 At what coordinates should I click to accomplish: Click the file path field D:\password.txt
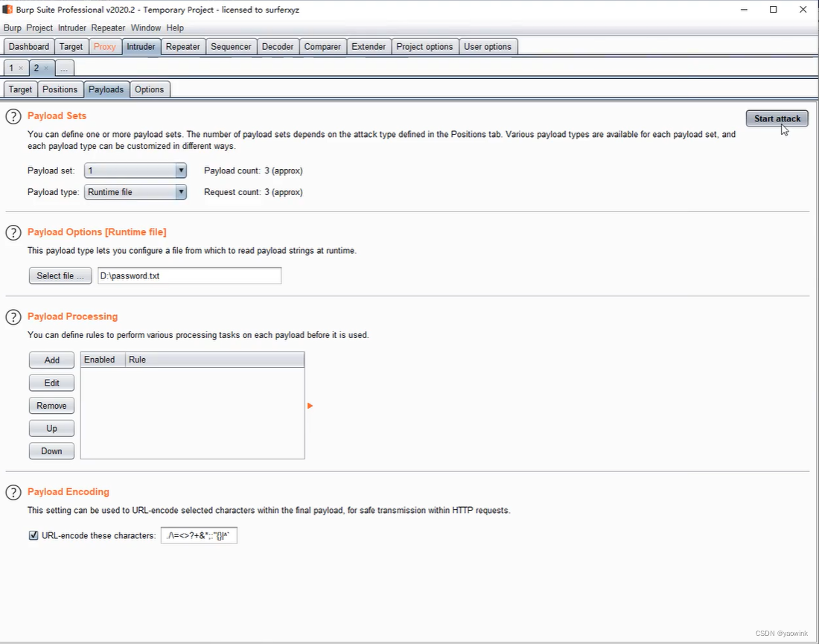(190, 275)
